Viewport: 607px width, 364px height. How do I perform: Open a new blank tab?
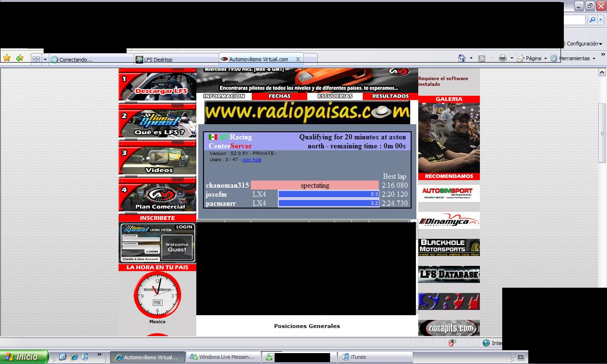pos(311,59)
